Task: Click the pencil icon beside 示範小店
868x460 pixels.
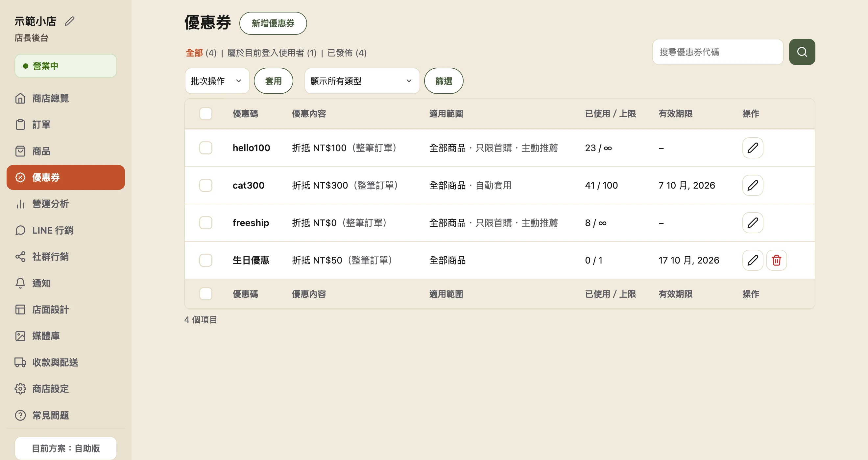Action: tap(70, 21)
